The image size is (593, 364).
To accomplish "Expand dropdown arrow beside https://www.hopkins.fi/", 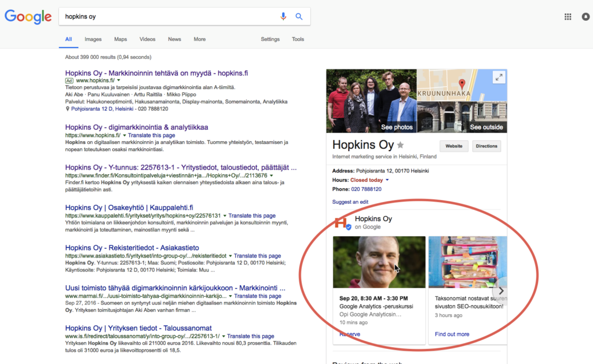I will [x=124, y=135].
